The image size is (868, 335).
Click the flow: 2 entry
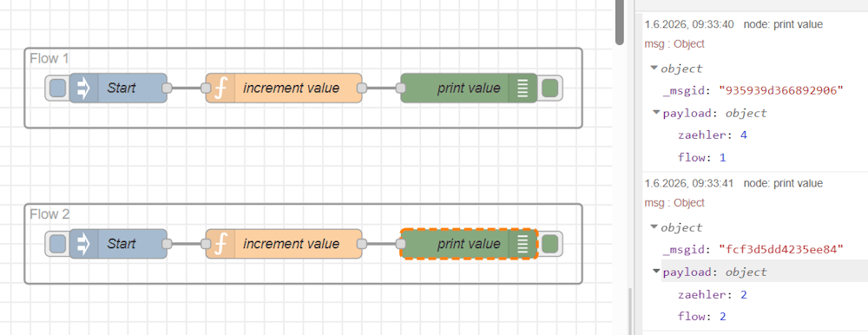point(701,318)
